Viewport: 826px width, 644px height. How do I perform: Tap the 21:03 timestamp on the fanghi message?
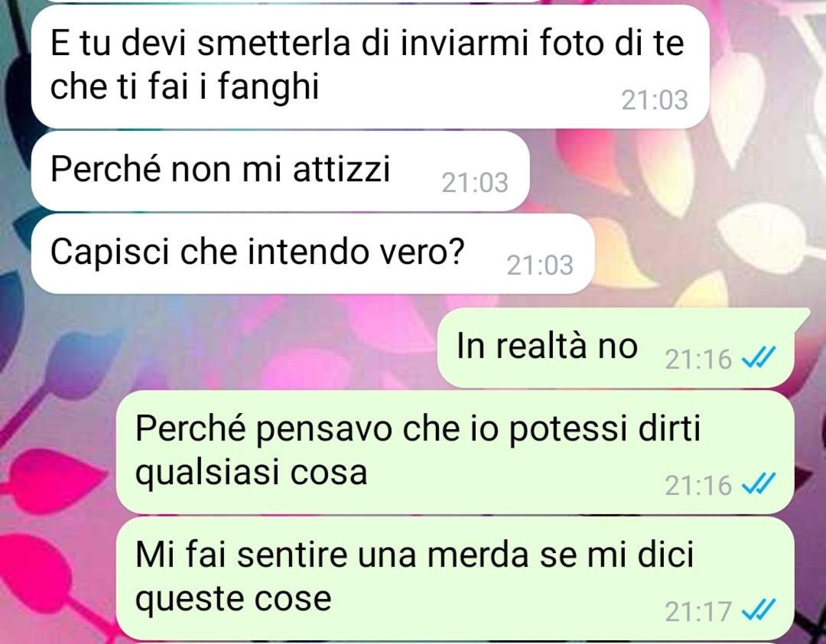pyautogui.click(x=655, y=100)
